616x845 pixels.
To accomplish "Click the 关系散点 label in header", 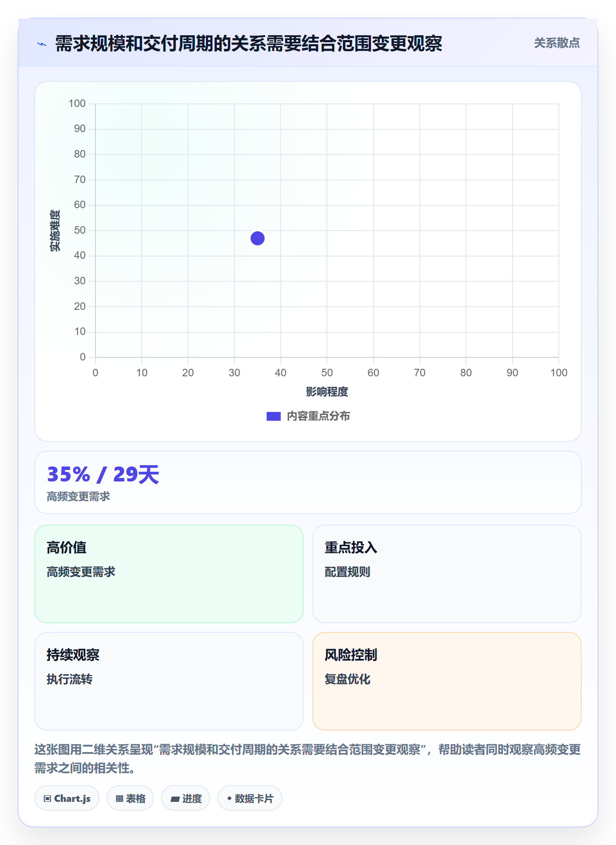I will (557, 43).
